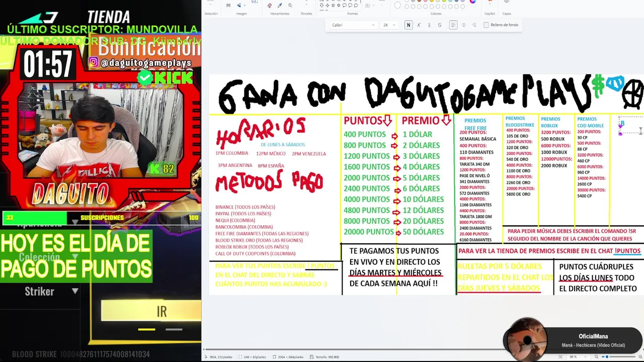This screenshot has height=362, width=644.
Task: Open the Capas layers icon
Action: (506, 2)
